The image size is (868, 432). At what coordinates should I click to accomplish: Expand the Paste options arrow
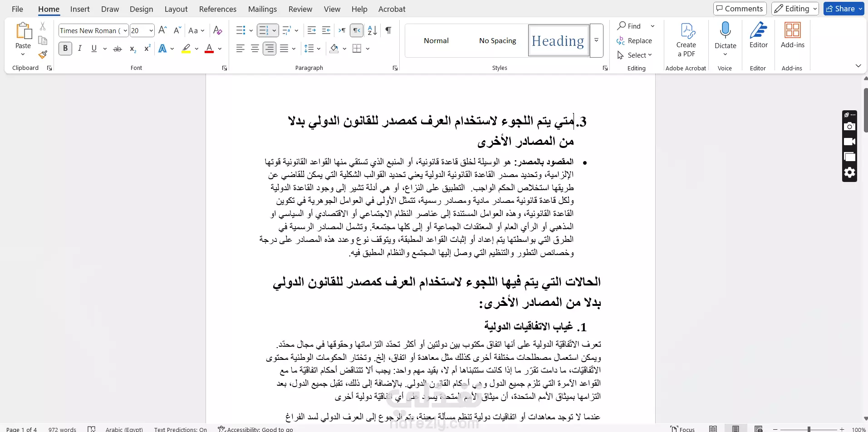(x=23, y=54)
